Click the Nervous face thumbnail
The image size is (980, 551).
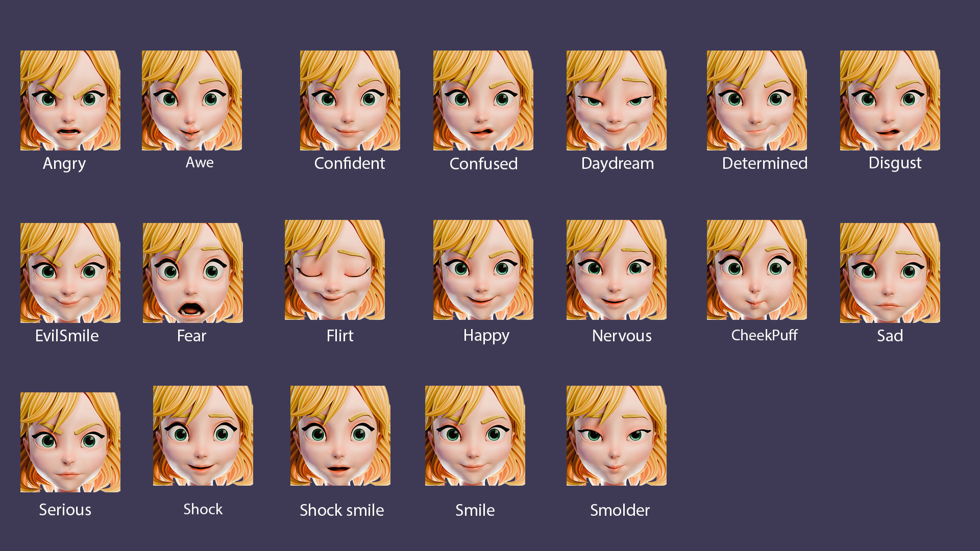click(616, 270)
